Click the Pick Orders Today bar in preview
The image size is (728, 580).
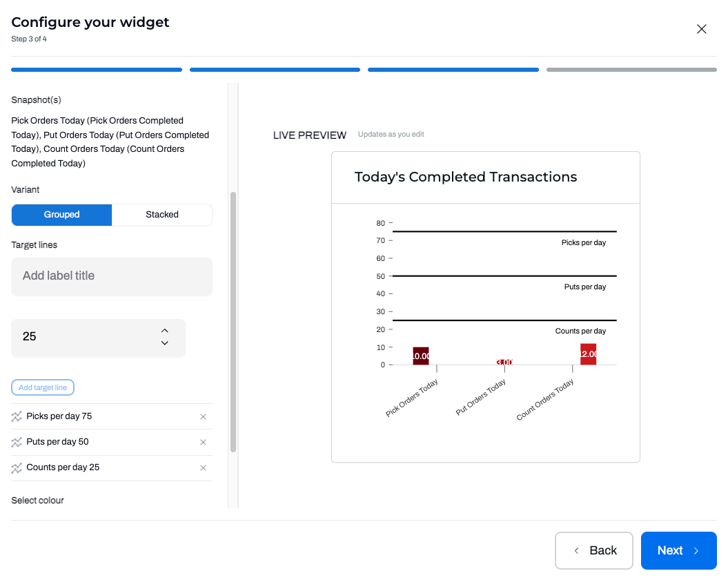[x=421, y=356]
